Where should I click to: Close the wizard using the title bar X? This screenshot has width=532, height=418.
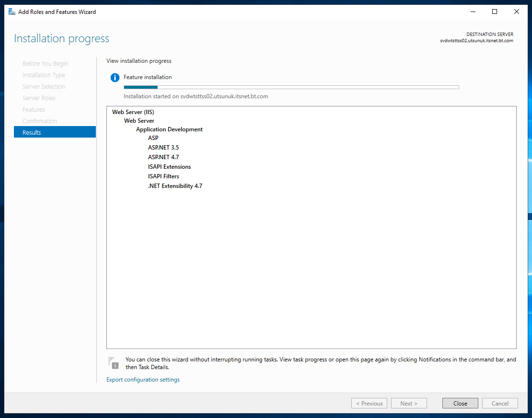click(x=516, y=12)
